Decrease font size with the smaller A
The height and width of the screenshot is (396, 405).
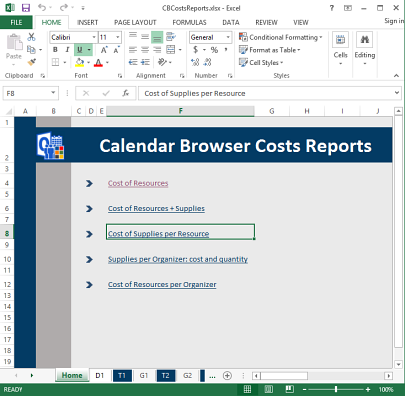click(116, 50)
